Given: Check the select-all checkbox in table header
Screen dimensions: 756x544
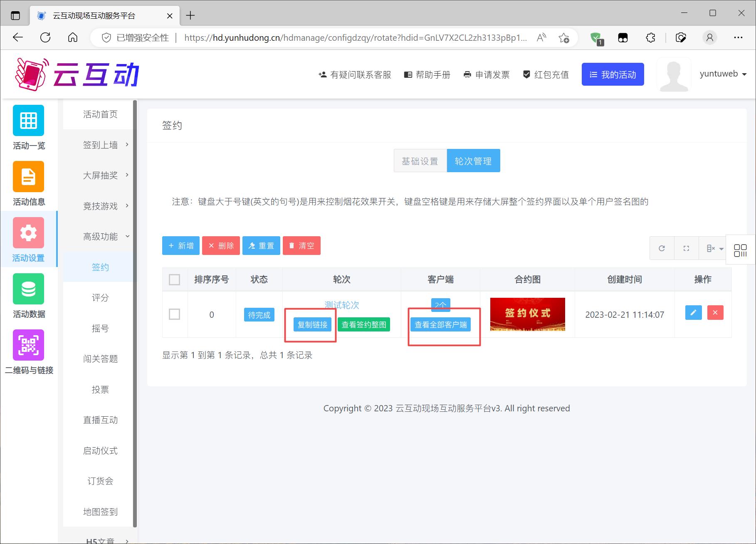Looking at the screenshot, I should (x=175, y=279).
